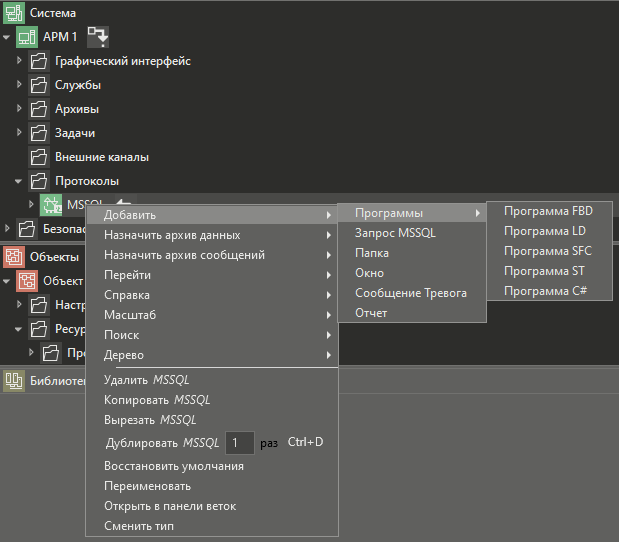Open the Масштаб submenu
The image size is (619, 542).
(x=212, y=315)
